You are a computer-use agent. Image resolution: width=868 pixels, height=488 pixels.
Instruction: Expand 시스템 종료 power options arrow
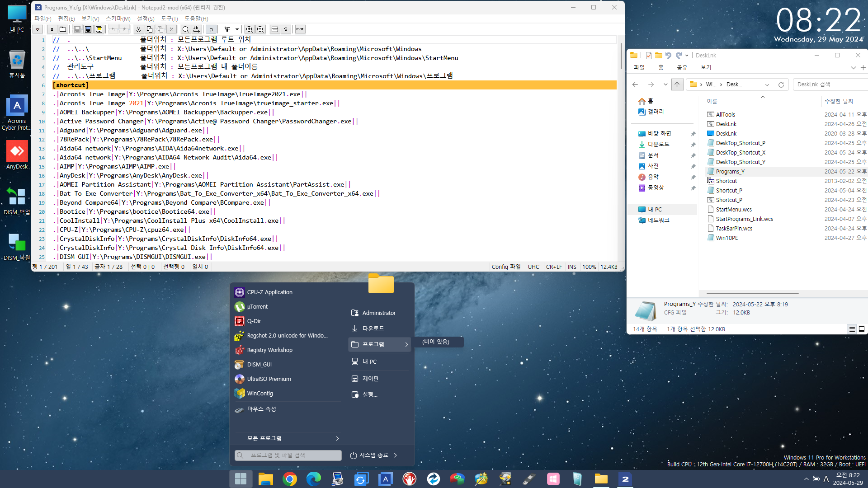pos(396,455)
